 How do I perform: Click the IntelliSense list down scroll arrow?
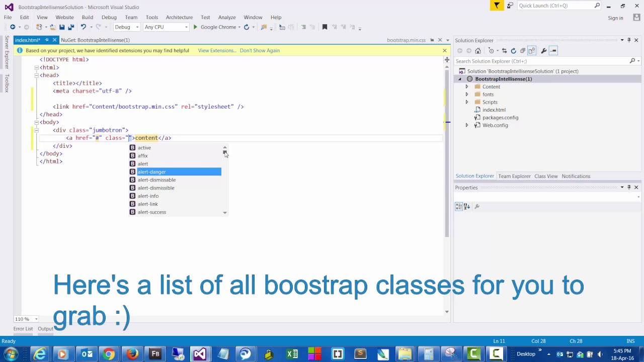click(x=225, y=213)
